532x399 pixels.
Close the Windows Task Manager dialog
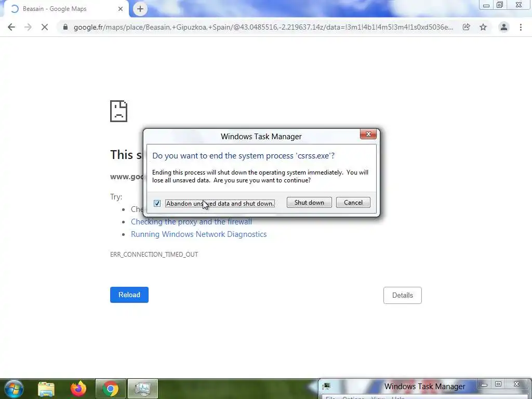(368, 134)
